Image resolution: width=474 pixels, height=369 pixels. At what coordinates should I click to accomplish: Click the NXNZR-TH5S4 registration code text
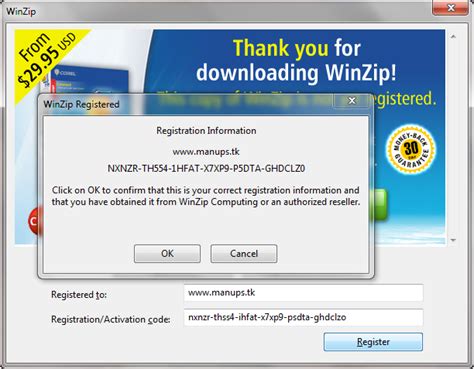click(x=206, y=168)
